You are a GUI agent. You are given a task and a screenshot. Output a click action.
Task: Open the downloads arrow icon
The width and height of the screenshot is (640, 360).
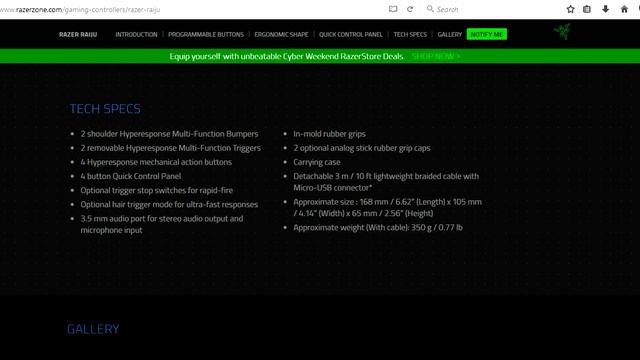[x=605, y=9]
